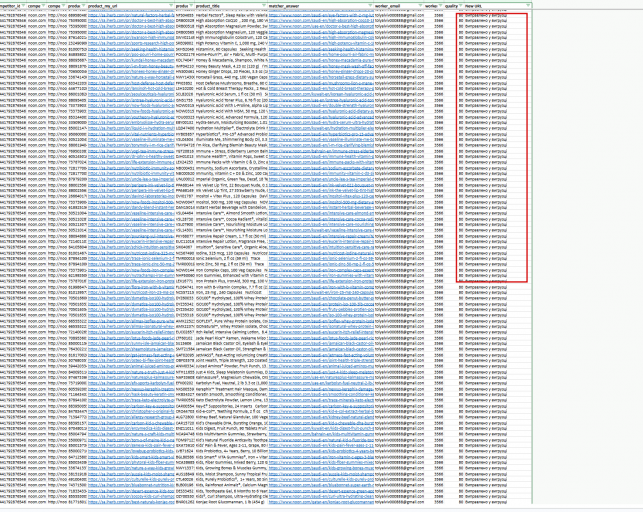Screen dimensions: 643x512
Task: Open noon.com matcher link in Ionic Selenium row
Action: [322, 258]
